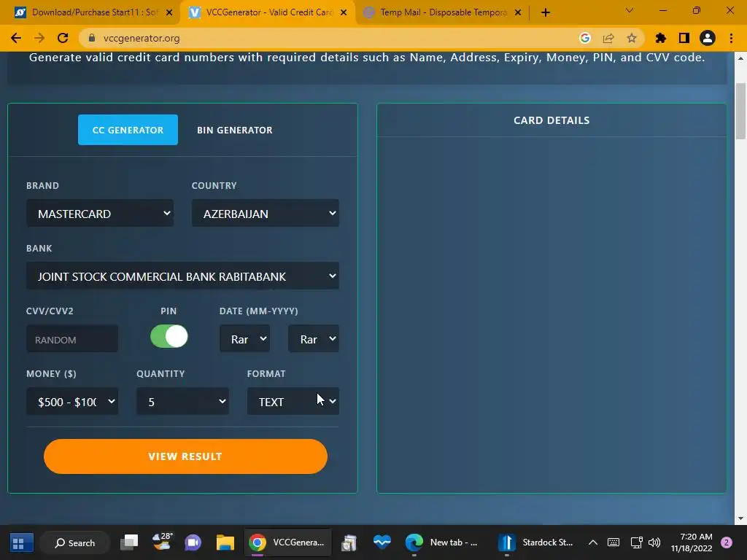Click scrollbar up arrow
Screen dimensions: 747x560
[740, 58]
